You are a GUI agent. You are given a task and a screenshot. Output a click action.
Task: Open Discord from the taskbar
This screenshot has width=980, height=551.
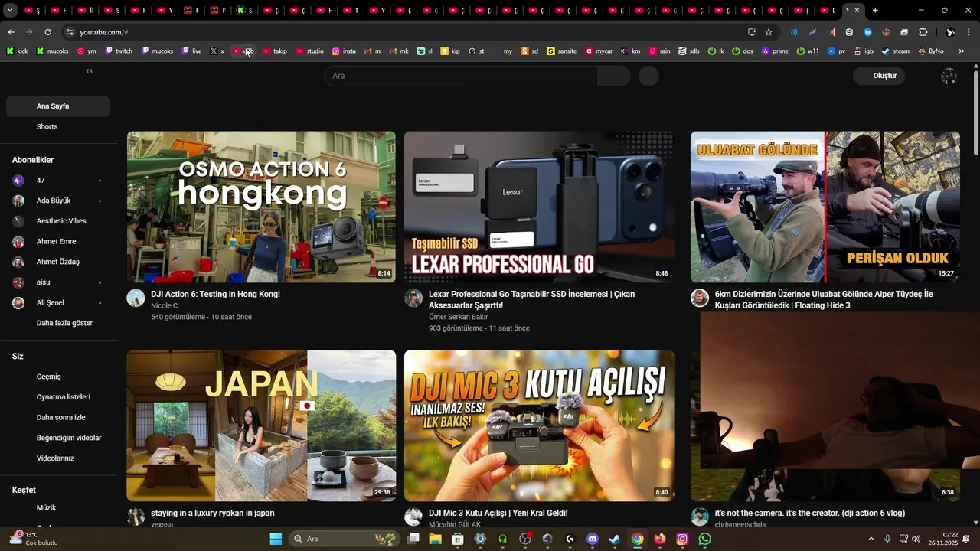(x=592, y=539)
